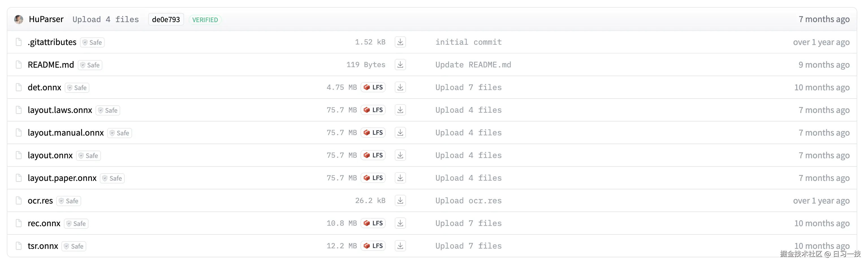Click the VERIFIED badge on latest commit

(x=205, y=20)
